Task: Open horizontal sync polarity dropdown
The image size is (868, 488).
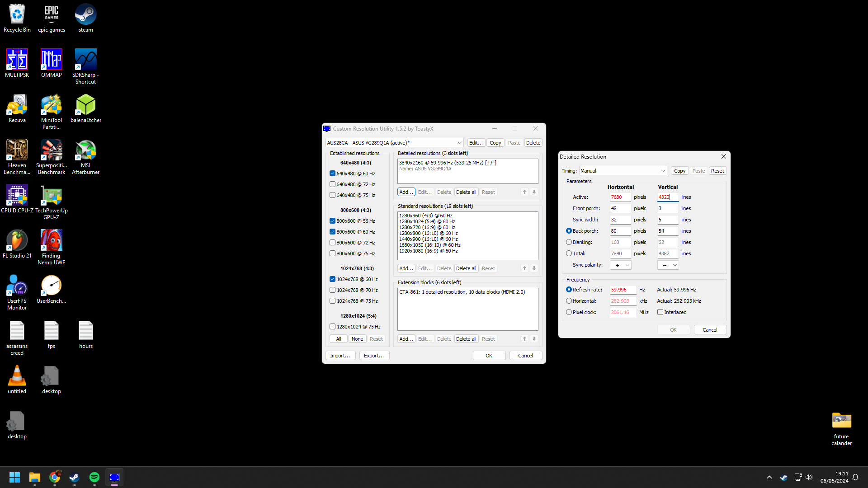Action: [620, 265]
